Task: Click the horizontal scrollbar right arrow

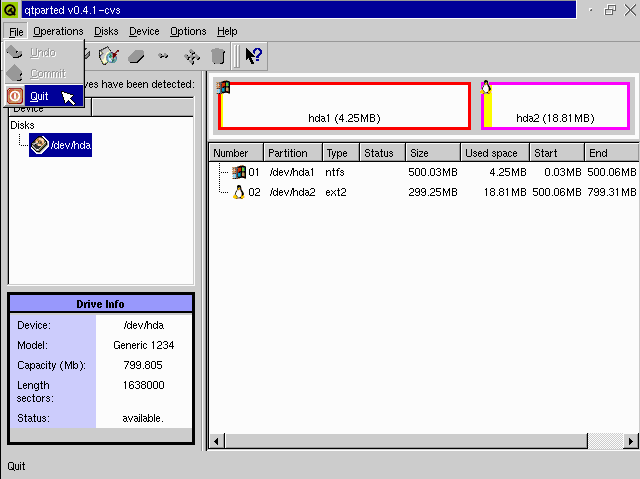Action: 631,441
